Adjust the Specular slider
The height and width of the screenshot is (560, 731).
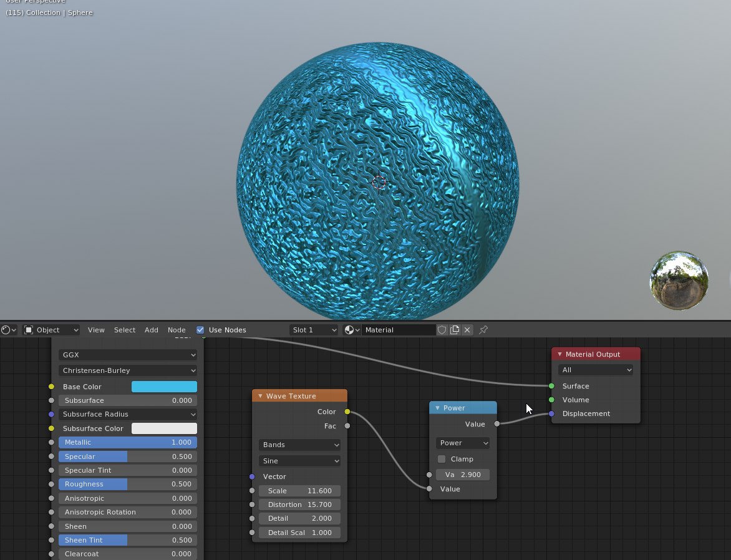click(128, 456)
